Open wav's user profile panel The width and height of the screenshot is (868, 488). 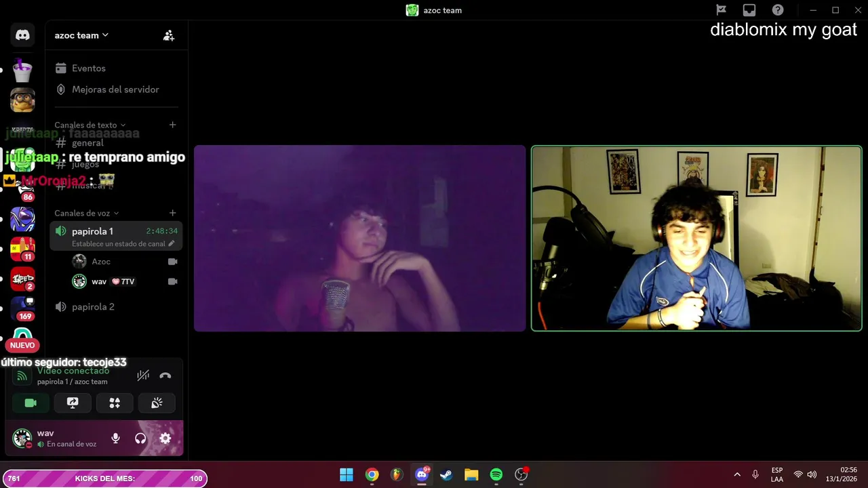(x=54, y=439)
